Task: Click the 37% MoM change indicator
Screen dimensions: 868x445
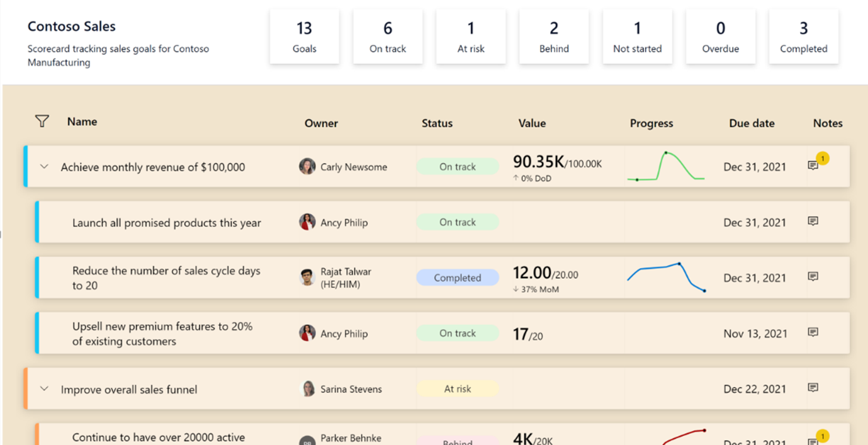Action: (536, 290)
